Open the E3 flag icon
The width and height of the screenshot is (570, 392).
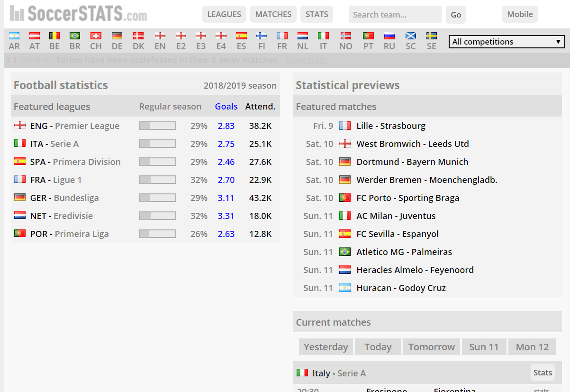point(201,36)
